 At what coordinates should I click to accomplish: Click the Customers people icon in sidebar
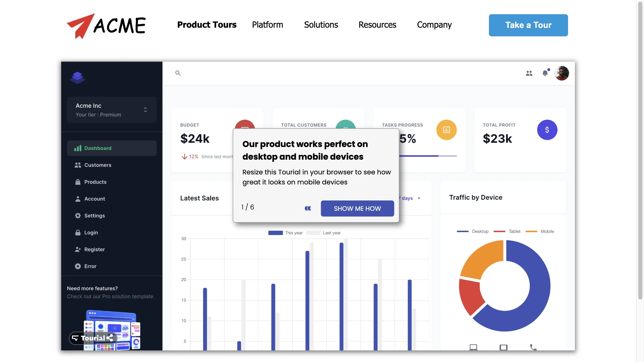click(78, 165)
